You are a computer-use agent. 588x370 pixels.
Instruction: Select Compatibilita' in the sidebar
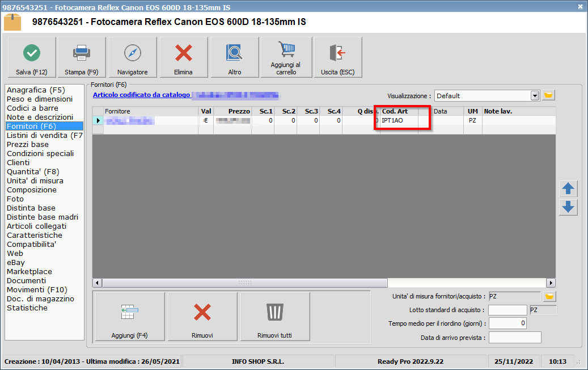[32, 244]
